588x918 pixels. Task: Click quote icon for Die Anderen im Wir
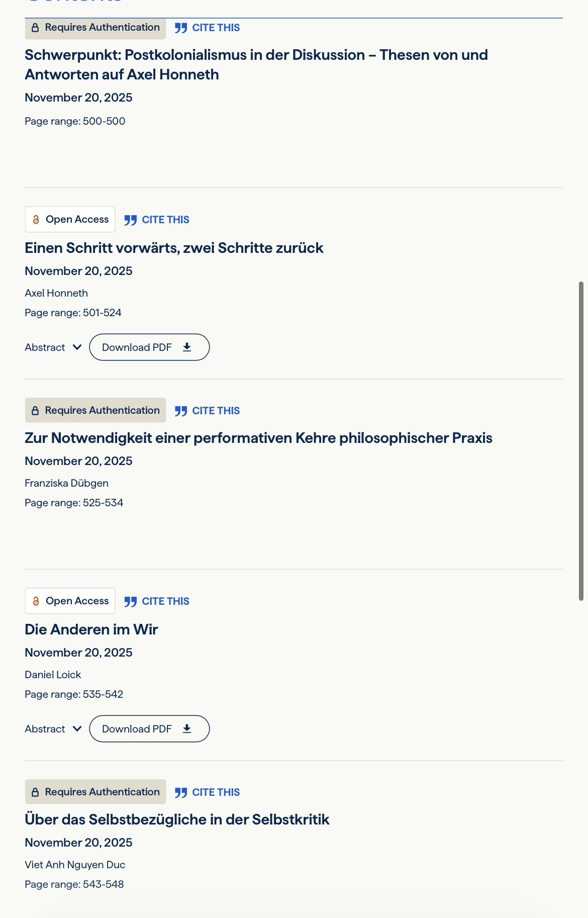(130, 602)
